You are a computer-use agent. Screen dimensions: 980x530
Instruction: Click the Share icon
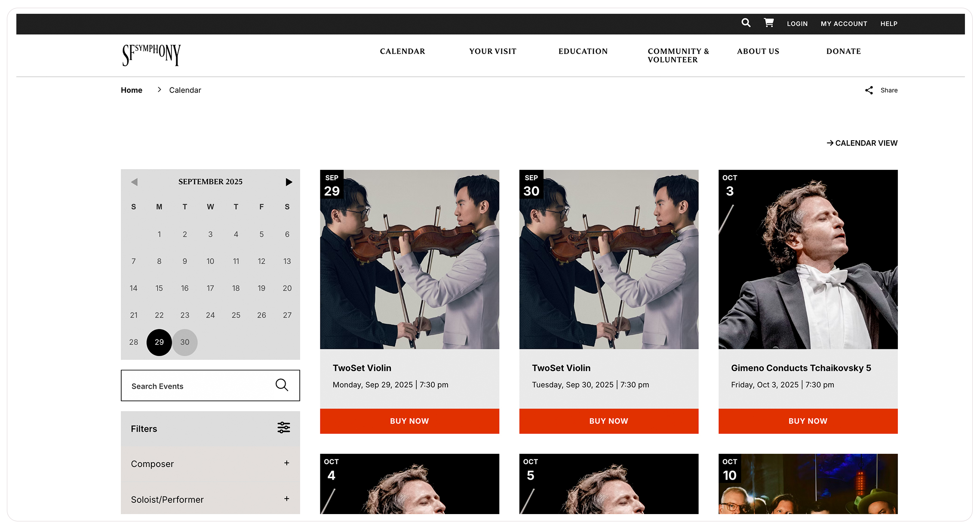[869, 90]
